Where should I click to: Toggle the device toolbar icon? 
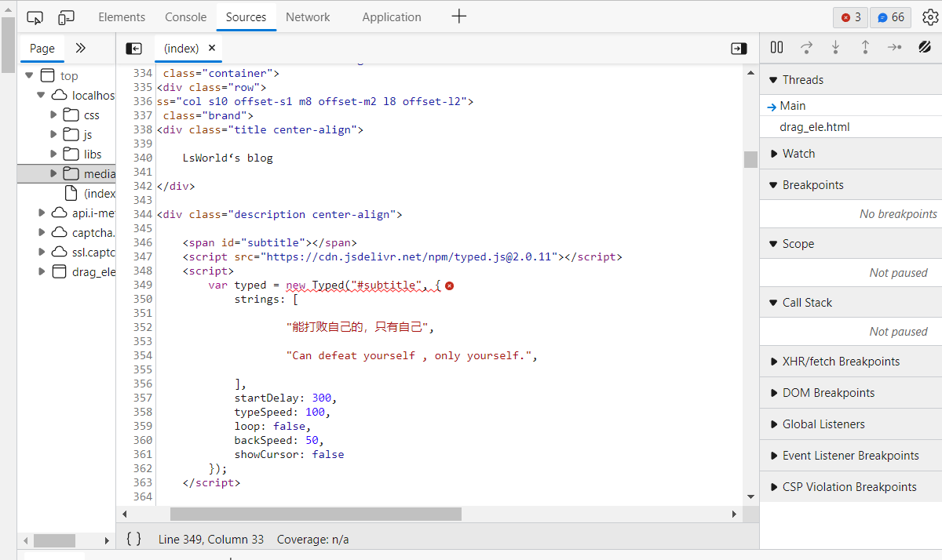(x=67, y=16)
